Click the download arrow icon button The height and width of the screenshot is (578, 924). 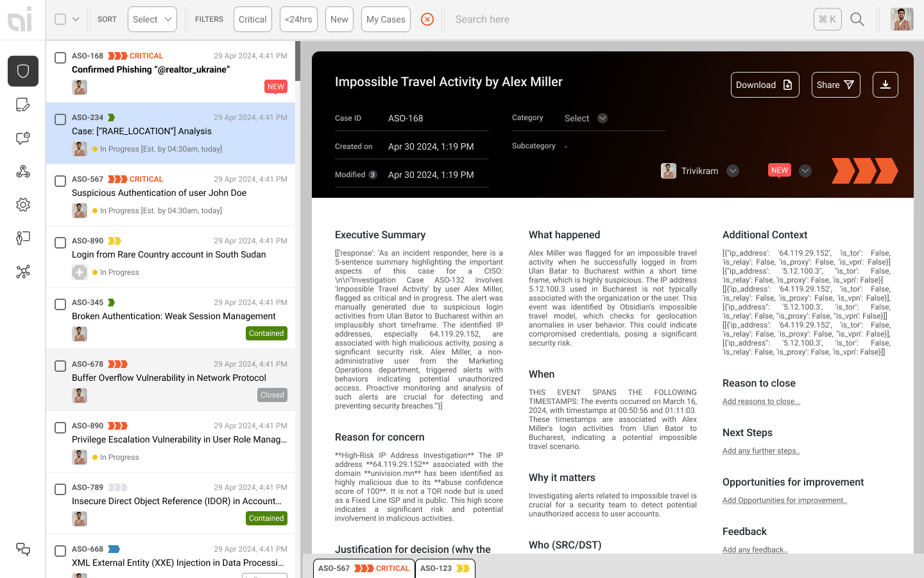coord(885,85)
